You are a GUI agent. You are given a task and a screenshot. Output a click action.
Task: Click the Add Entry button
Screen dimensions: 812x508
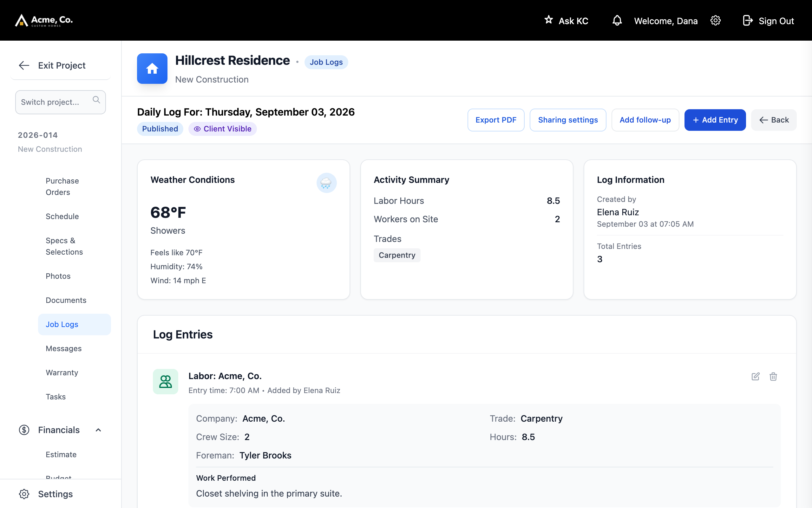715,120
